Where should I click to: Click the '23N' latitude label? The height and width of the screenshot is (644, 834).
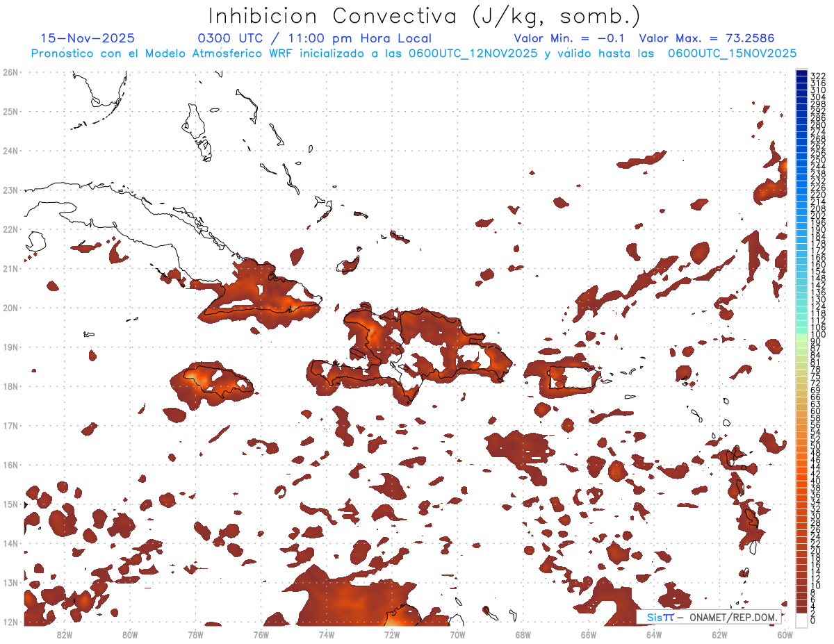(x=10, y=190)
